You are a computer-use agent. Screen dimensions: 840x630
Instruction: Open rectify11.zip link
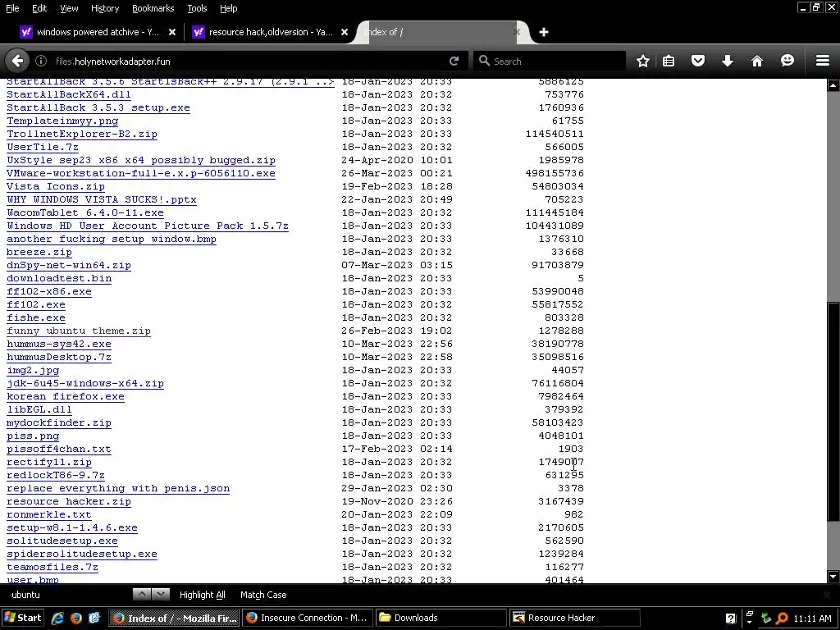[49, 463]
